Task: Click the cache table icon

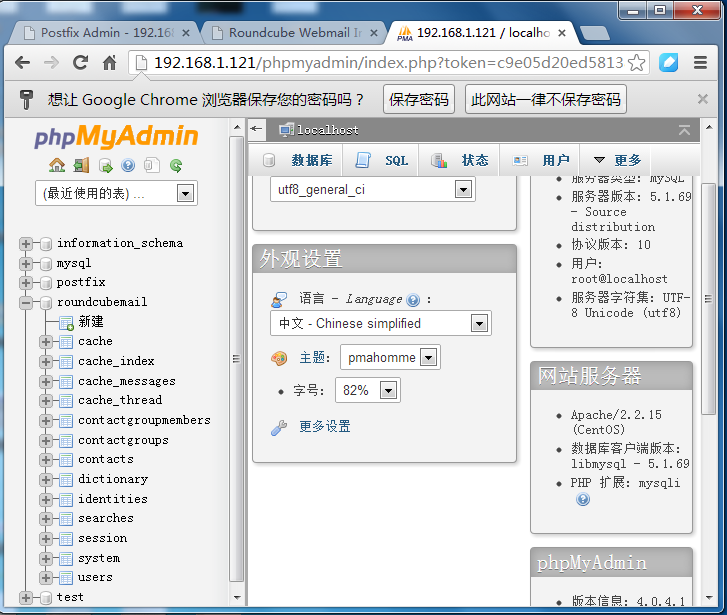Action: [x=66, y=342]
